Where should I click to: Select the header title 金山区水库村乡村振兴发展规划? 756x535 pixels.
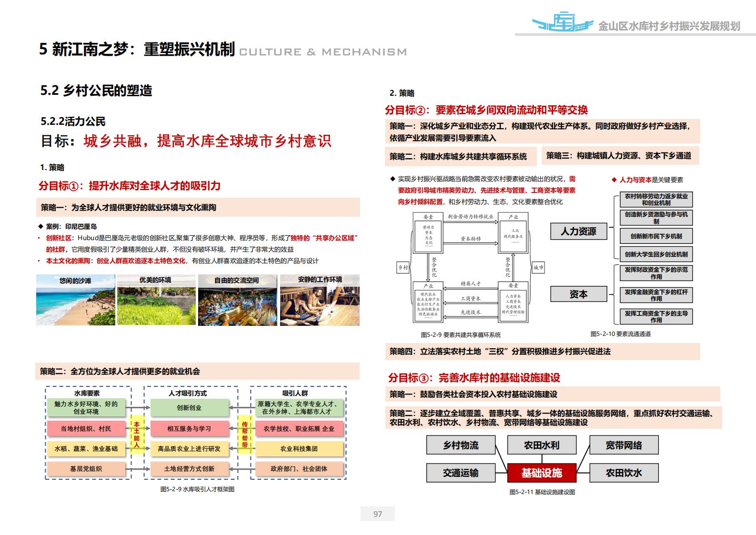669,26
